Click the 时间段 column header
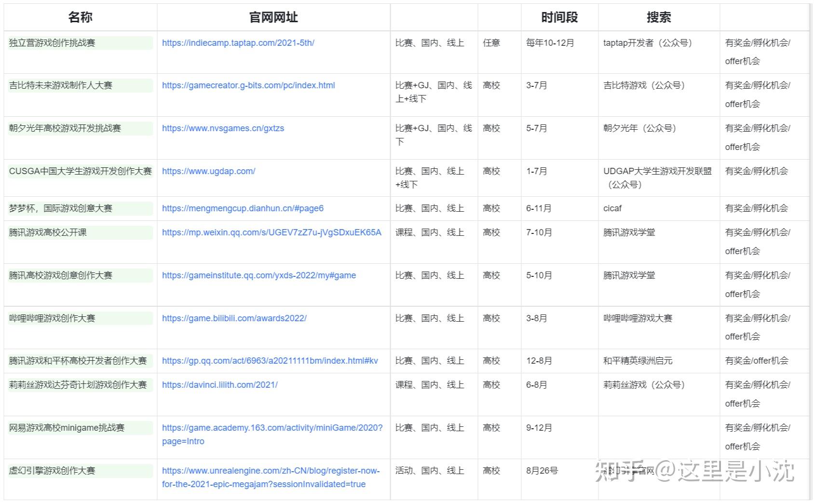The image size is (815, 504). (559, 17)
